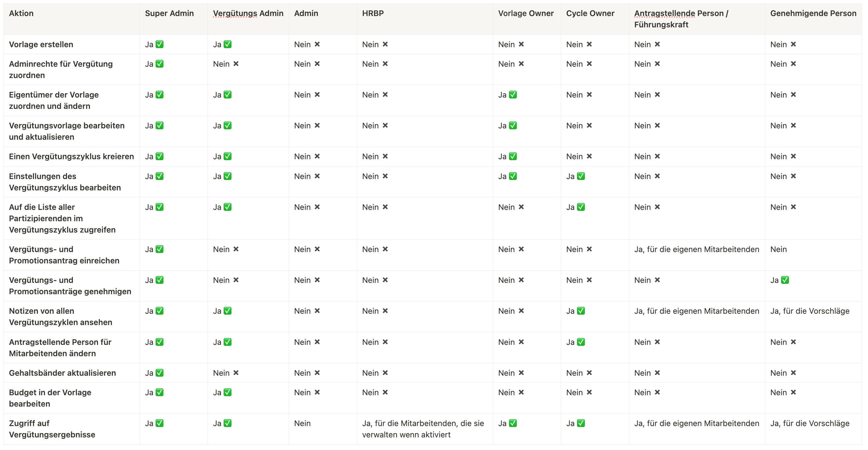Image resolution: width=868 pixels, height=450 pixels.
Task: Click 'Ja, für die eigenen Mitarbeitenden' in Promotionsantrag einreichen row
Action: pos(697,249)
